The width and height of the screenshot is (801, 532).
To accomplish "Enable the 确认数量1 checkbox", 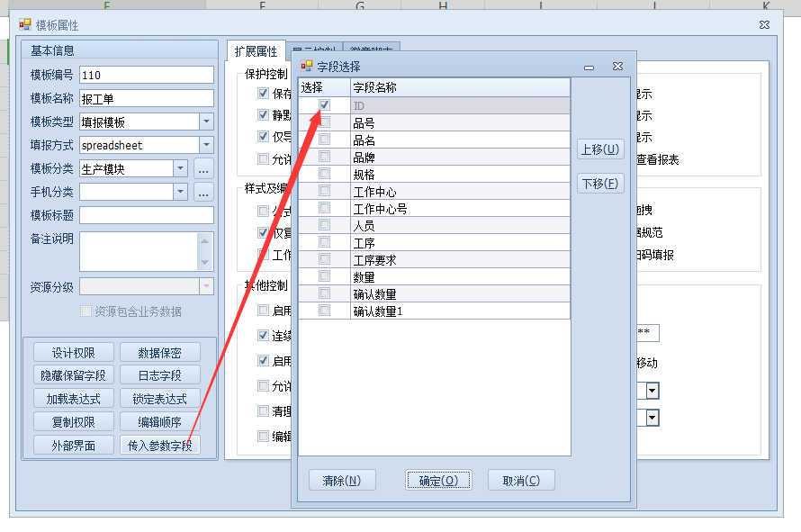I will tap(324, 311).
